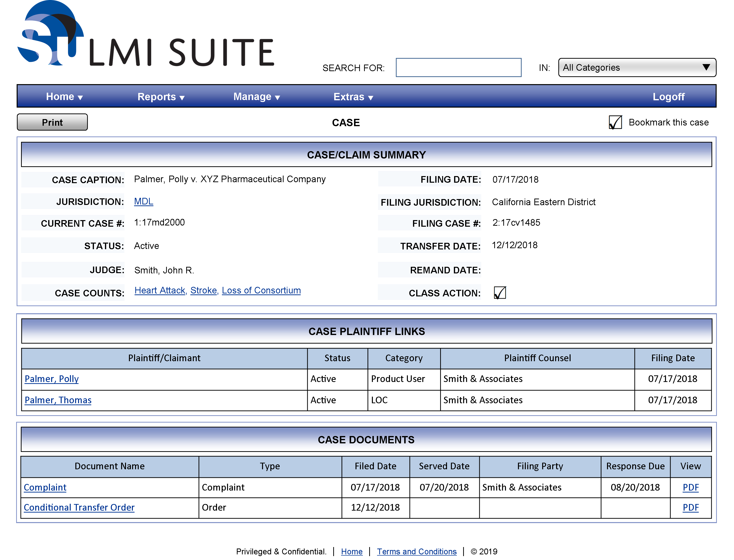View the Complaint PDF
This screenshot has width=734, height=560.
click(690, 487)
